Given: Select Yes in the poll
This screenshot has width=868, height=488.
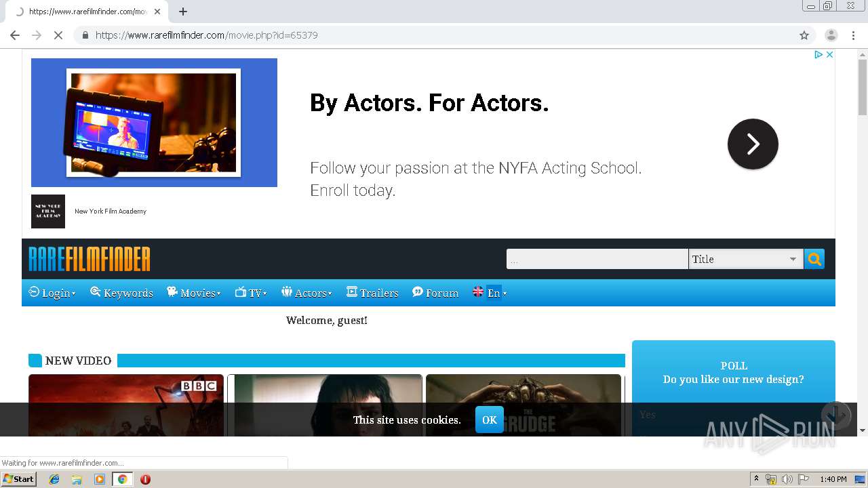Looking at the screenshot, I should [648, 415].
